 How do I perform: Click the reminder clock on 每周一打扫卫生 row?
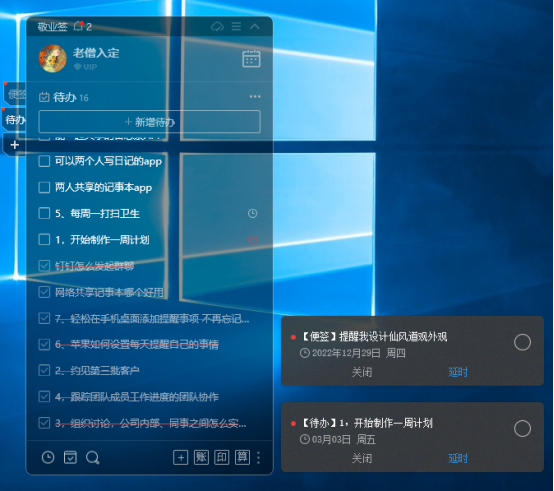pos(252,213)
